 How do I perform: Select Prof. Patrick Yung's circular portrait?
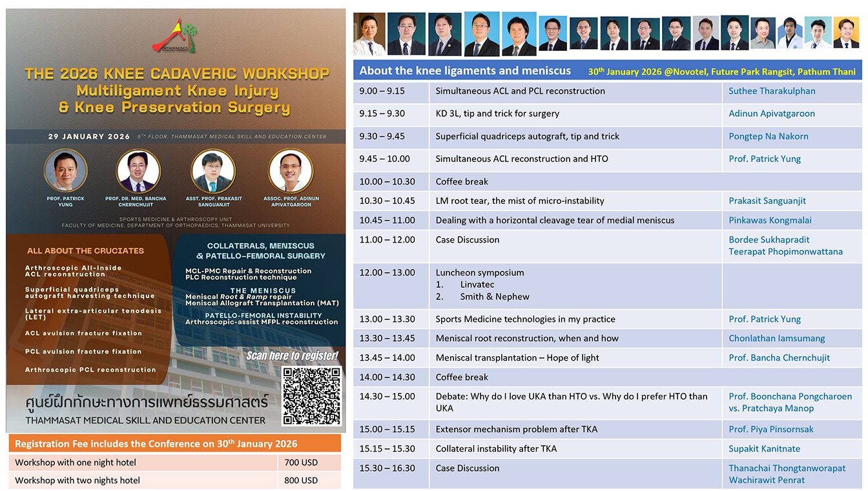[65, 171]
